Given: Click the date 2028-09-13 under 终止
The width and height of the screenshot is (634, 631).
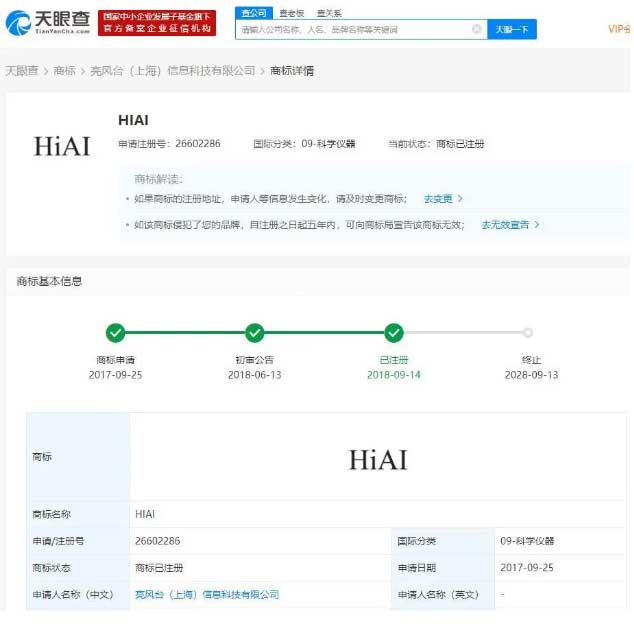Looking at the screenshot, I should pyautogui.click(x=531, y=375).
